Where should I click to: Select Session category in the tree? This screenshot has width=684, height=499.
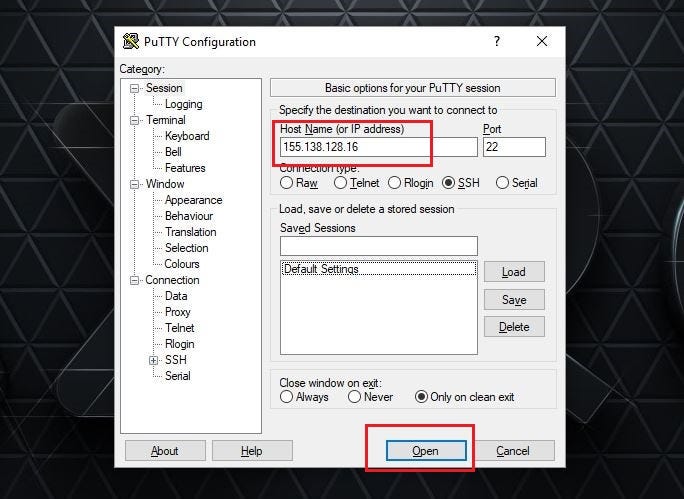pyautogui.click(x=164, y=88)
